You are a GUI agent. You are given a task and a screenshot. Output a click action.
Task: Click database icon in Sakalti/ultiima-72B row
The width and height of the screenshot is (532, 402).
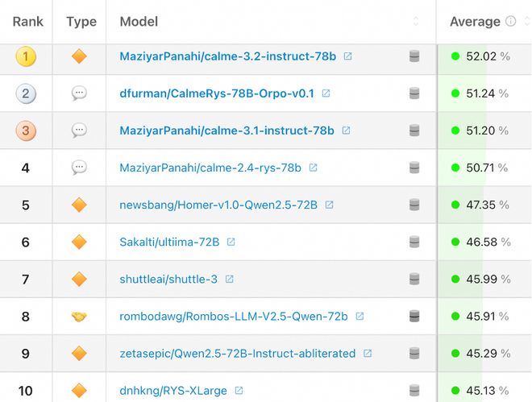[x=414, y=242]
